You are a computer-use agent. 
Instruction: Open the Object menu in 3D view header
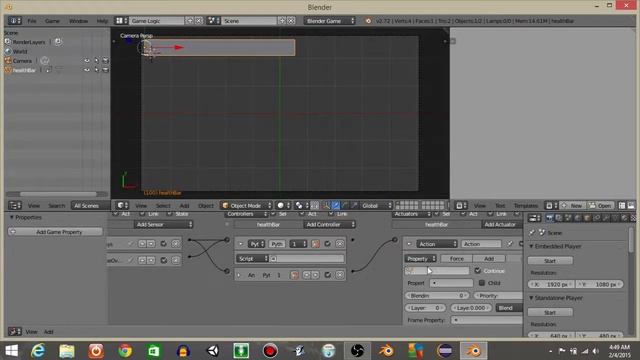pos(206,205)
